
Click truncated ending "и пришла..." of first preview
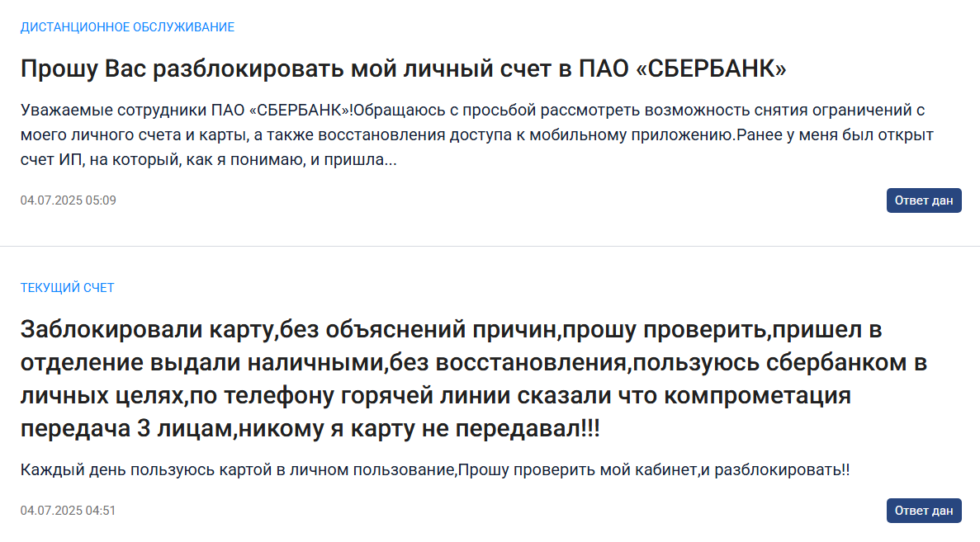353,160
